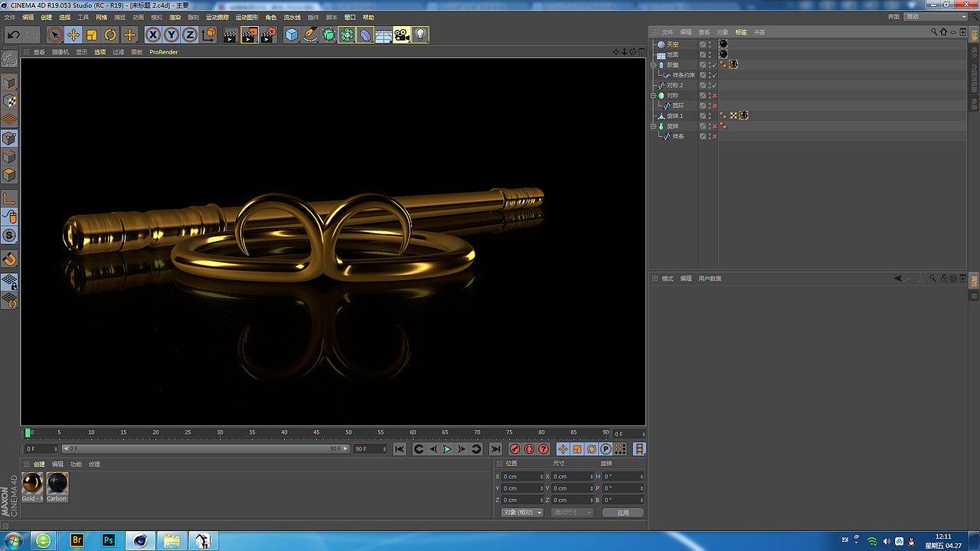This screenshot has width=980, height=551.
Task: Click the timeline playhead at frame 0
Action: click(28, 432)
